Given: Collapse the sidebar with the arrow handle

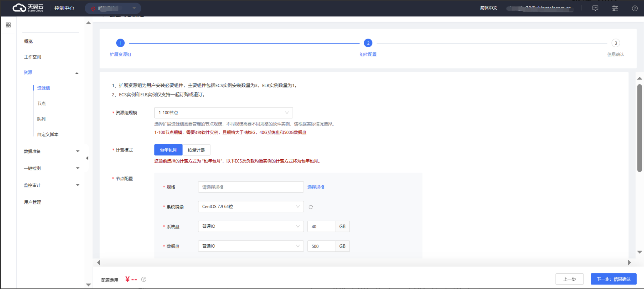Looking at the screenshot, I should click(x=87, y=158).
